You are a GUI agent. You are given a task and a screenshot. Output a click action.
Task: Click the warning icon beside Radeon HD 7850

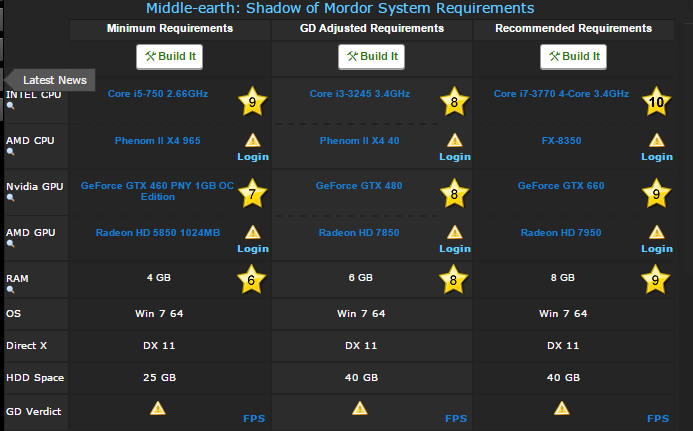[x=455, y=233]
